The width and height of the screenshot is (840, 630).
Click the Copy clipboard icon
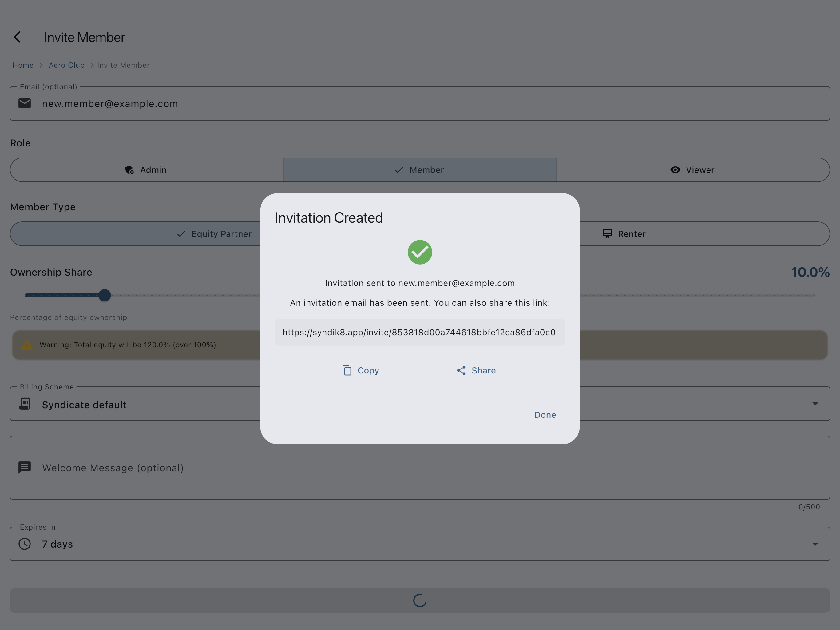click(x=347, y=370)
